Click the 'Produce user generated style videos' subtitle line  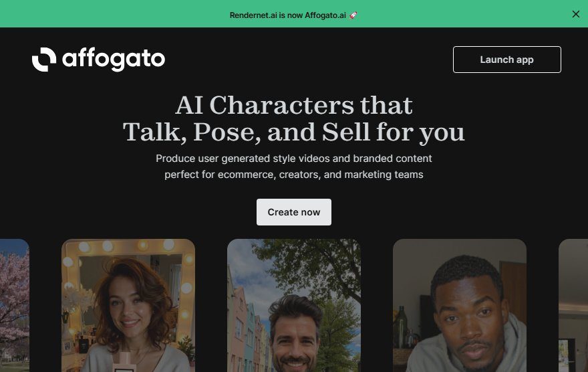(x=293, y=159)
